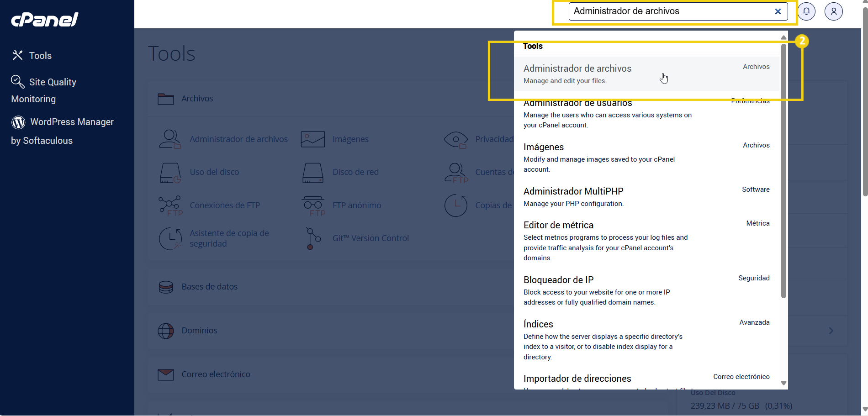Viewport: 868px width, 416px height.
Task: Select Importador de direcciones search result
Action: (646, 379)
